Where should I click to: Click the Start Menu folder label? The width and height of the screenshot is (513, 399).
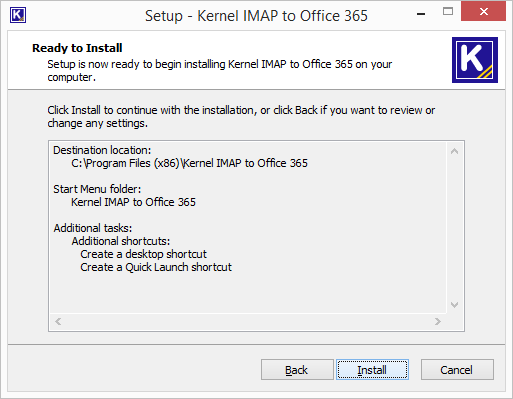(x=97, y=189)
